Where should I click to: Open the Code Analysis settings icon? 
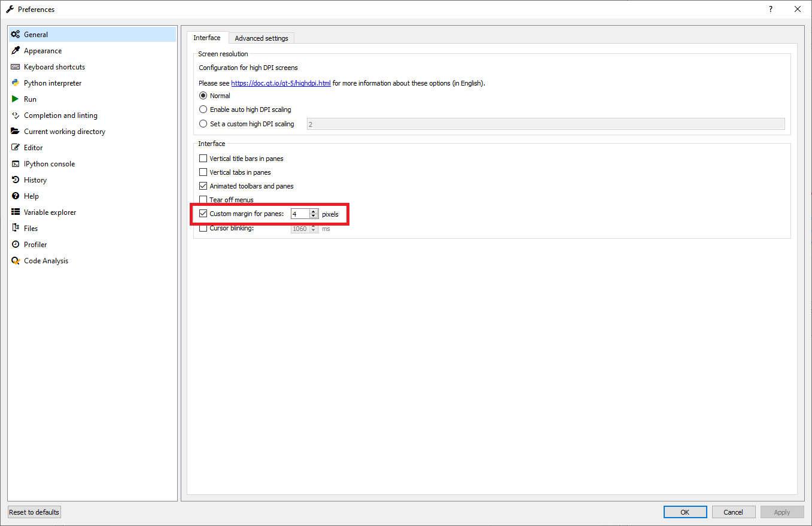click(x=16, y=260)
